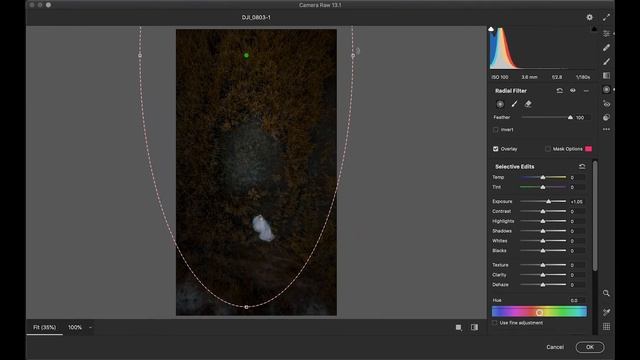Click the ISO 100 metadata text

click(500, 77)
